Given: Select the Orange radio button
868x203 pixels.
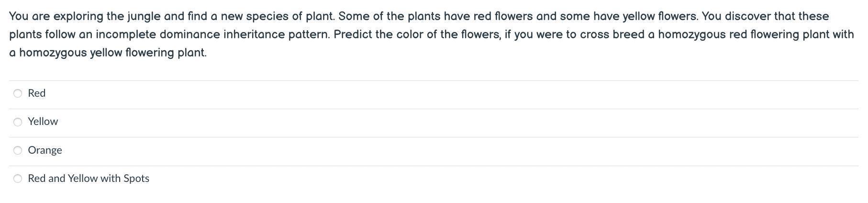Looking at the screenshot, I should [x=18, y=150].
